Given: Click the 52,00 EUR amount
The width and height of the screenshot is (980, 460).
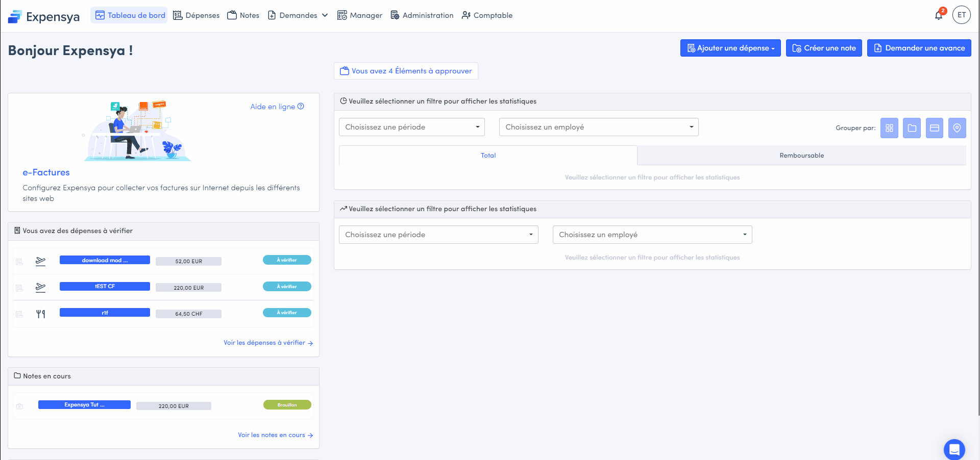Looking at the screenshot, I should [188, 262].
